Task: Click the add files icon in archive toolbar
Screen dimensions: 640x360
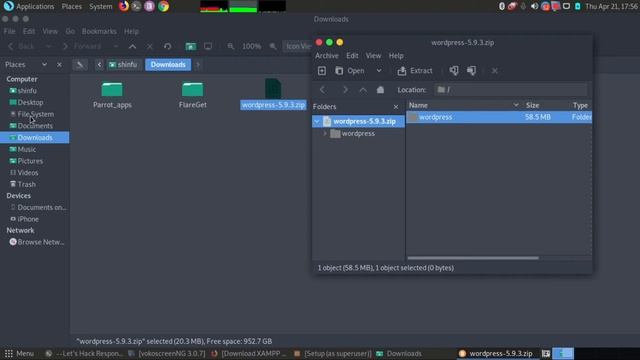Action: click(x=453, y=71)
